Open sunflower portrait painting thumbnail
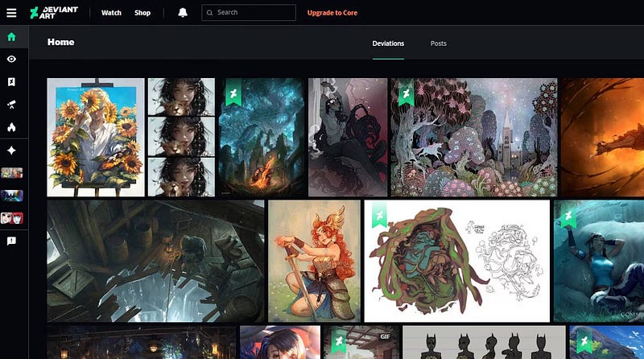 point(96,138)
